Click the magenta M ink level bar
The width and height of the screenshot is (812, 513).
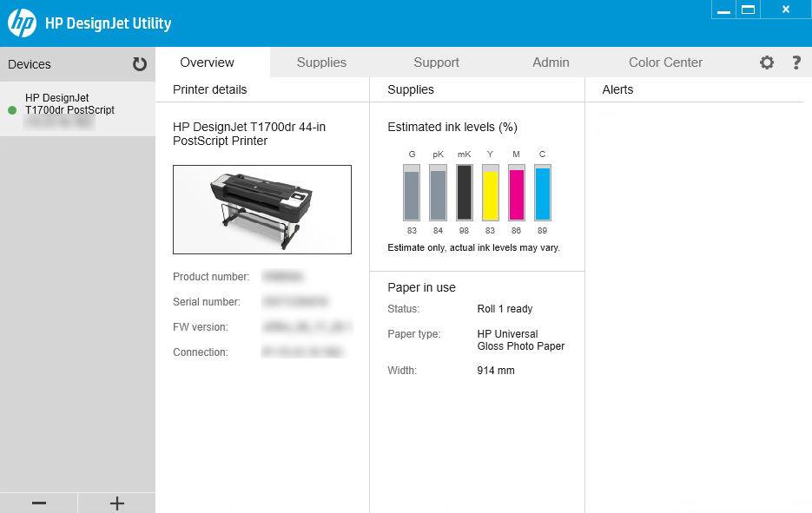517,193
